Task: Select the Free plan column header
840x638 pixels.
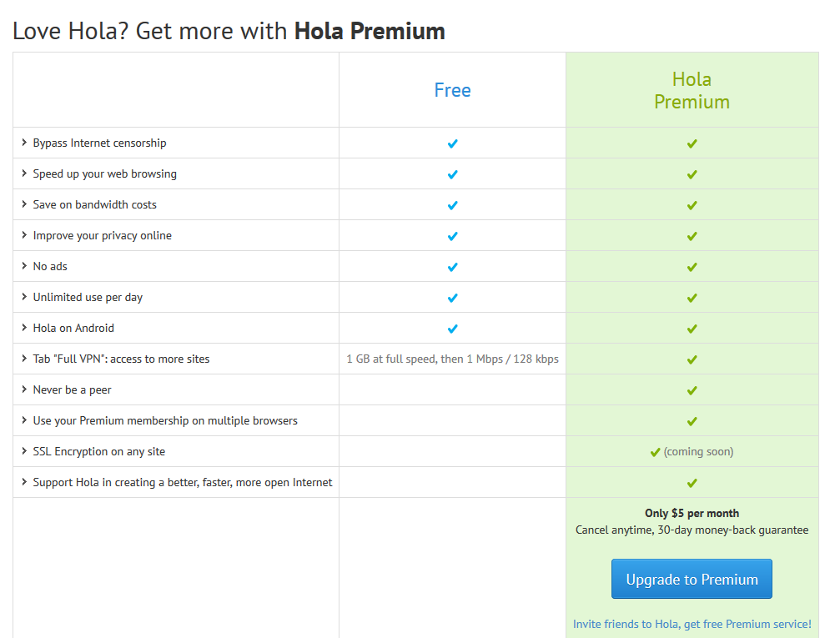Action: tap(453, 90)
